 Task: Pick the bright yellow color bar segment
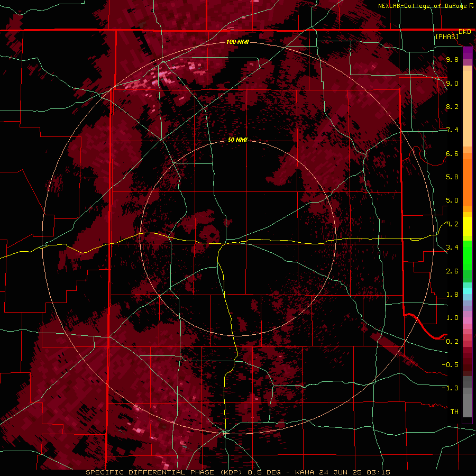click(x=467, y=226)
